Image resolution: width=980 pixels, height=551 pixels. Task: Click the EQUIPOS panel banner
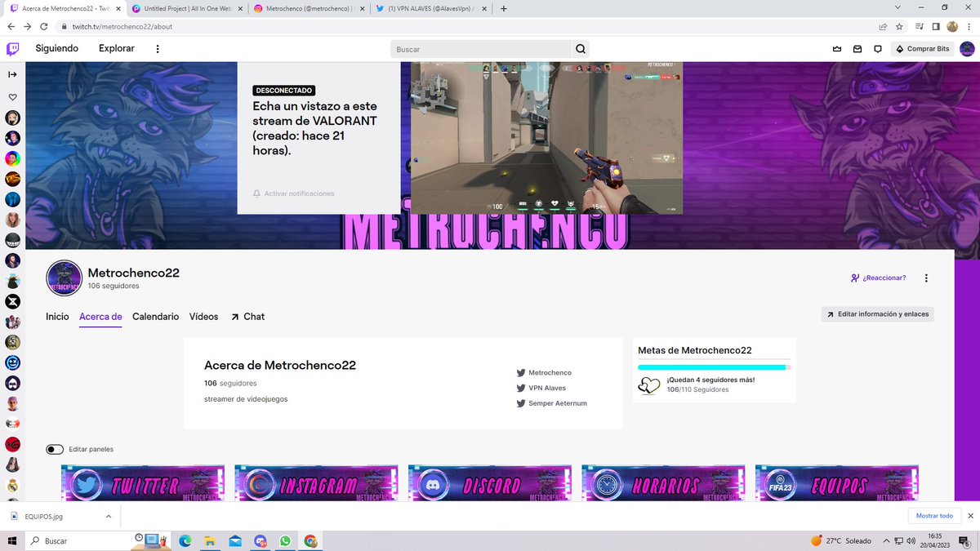click(x=837, y=483)
